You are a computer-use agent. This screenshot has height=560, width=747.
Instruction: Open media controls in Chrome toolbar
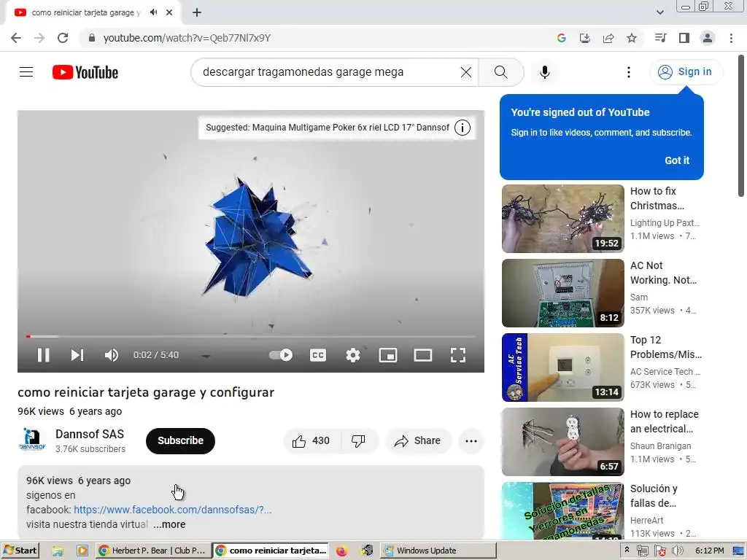pos(660,38)
